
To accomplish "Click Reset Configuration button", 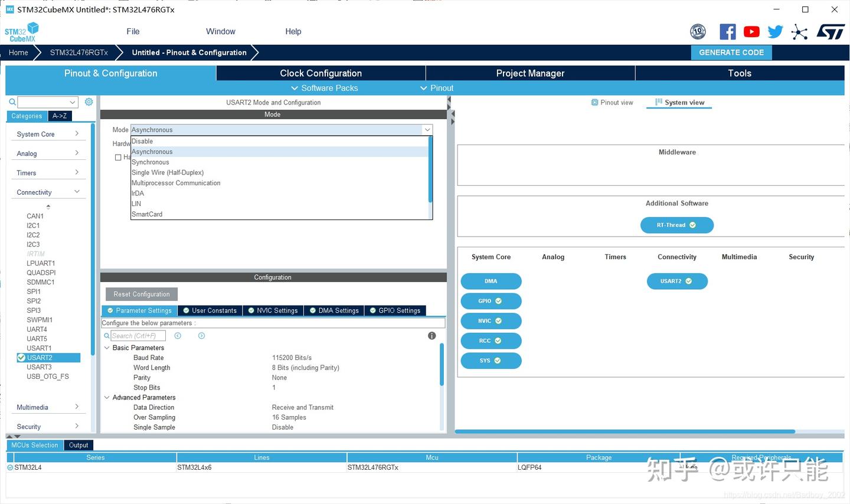I will [x=142, y=294].
